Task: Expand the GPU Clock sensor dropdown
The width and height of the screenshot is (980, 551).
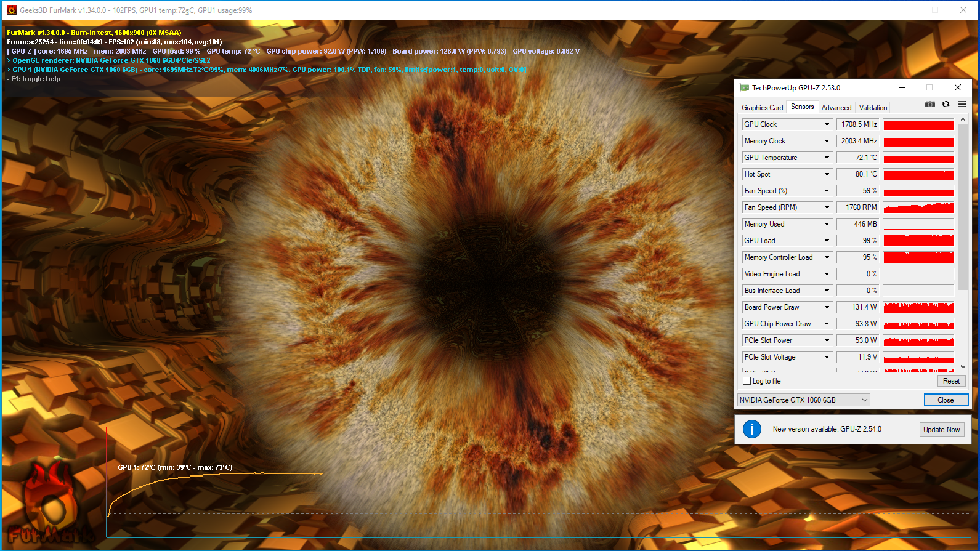Action: (827, 124)
